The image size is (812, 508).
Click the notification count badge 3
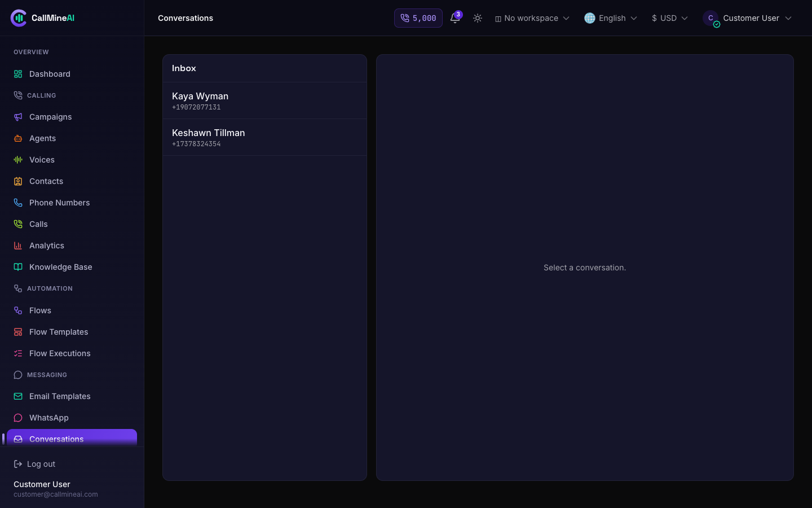click(x=458, y=15)
